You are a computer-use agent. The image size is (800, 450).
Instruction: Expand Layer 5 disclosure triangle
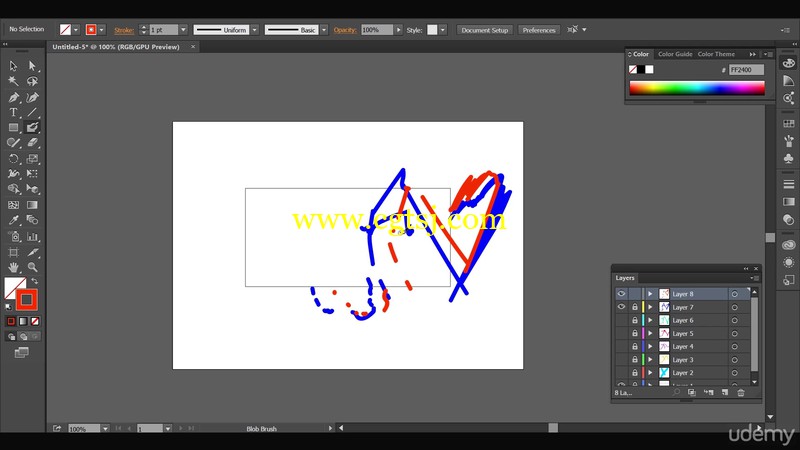pyautogui.click(x=650, y=334)
